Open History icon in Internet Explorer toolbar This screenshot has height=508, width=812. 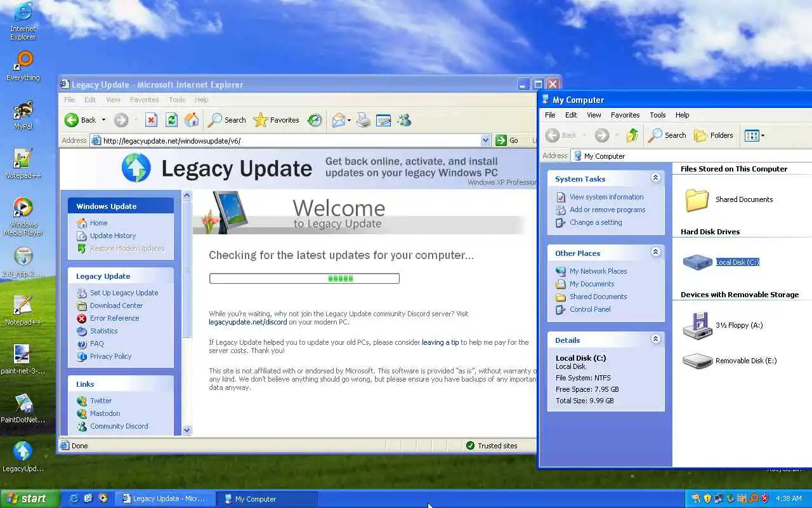tap(315, 120)
